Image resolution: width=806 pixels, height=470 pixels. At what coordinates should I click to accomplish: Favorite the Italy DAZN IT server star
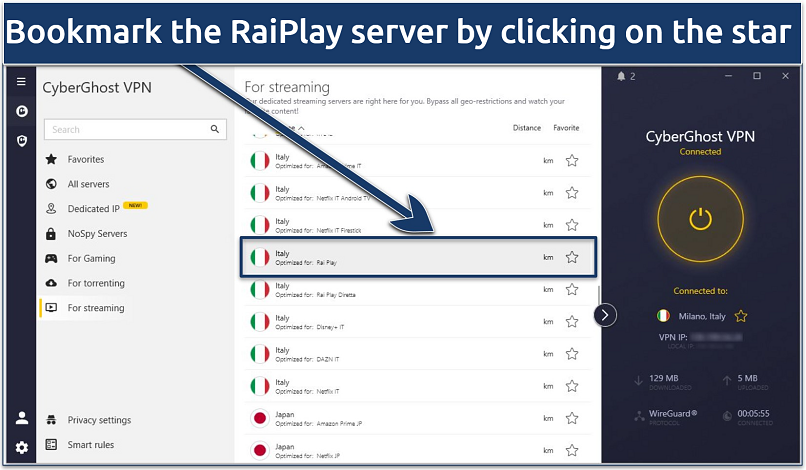[572, 354]
